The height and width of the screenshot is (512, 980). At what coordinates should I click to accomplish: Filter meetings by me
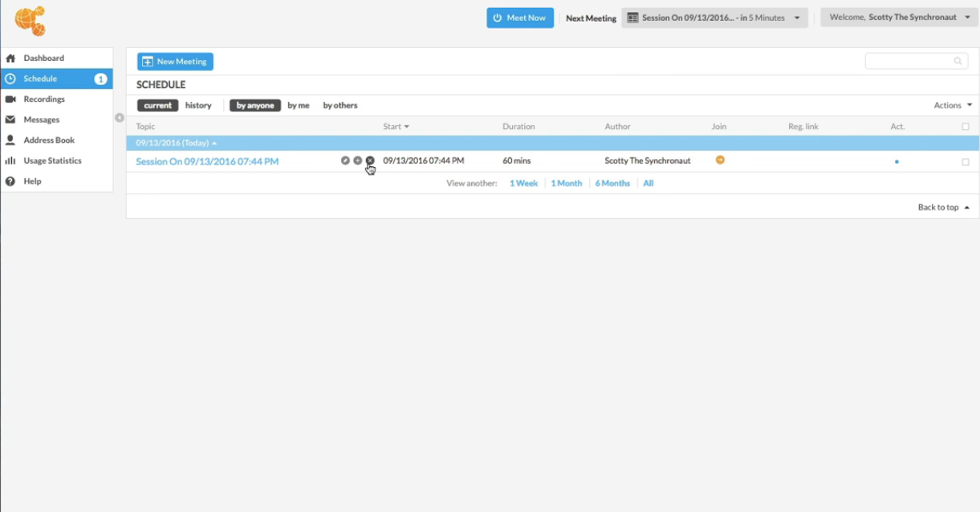click(x=299, y=105)
